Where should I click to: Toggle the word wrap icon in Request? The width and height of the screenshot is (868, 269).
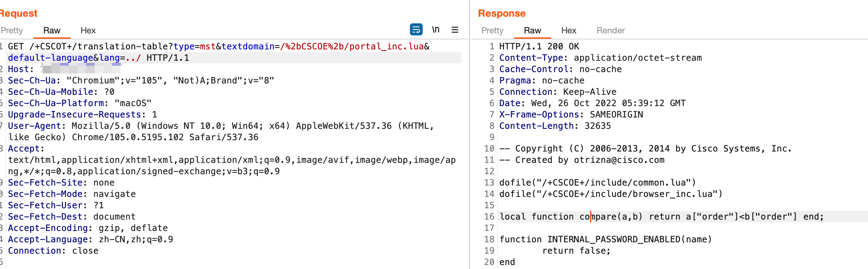coord(416,30)
